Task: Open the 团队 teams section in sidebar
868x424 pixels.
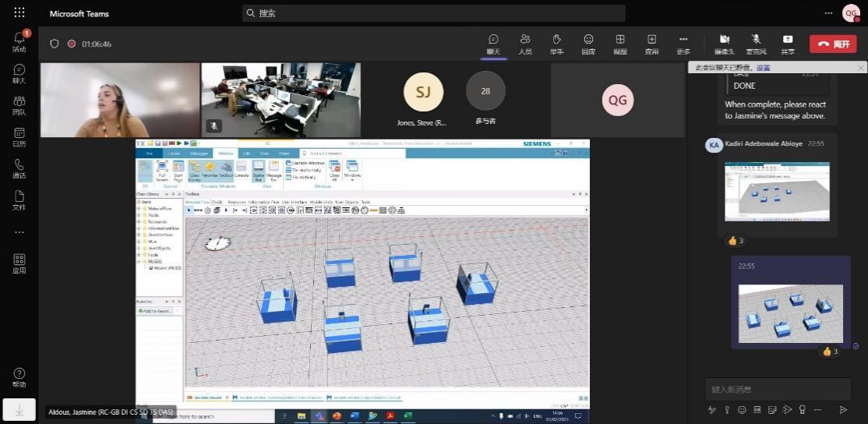Action: [x=19, y=104]
